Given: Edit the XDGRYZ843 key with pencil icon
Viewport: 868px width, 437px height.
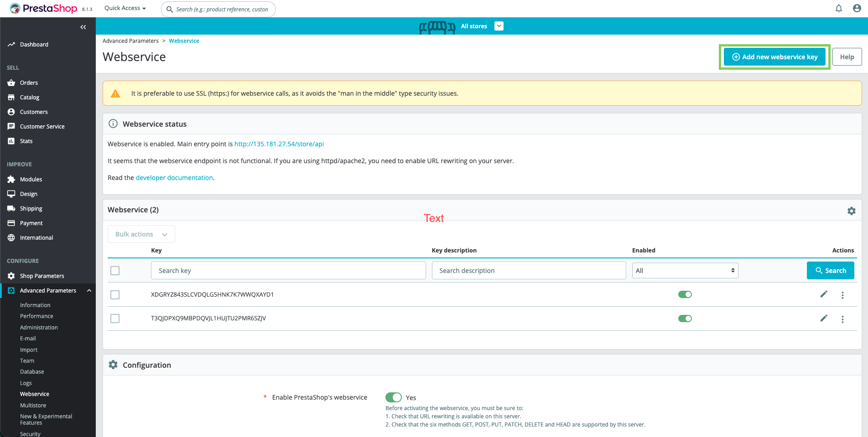Looking at the screenshot, I should coord(823,294).
